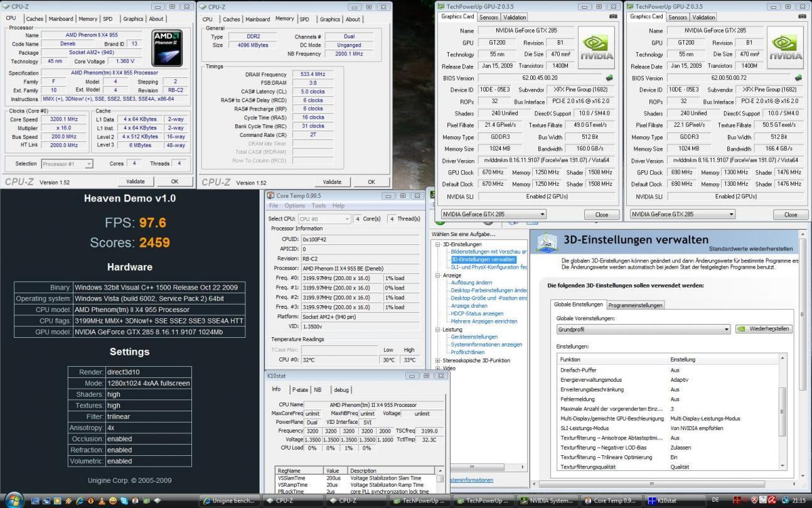The width and height of the screenshot is (812, 508).
Task: Switch to Programmeinstellungen tab in NVIDIA panel
Action: (x=635, y=305)
